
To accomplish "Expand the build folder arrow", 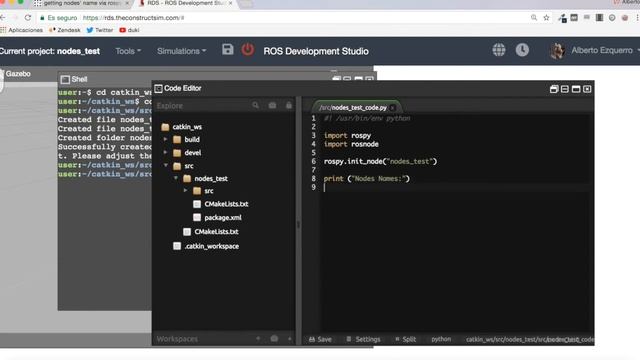I will pos(165,139).
